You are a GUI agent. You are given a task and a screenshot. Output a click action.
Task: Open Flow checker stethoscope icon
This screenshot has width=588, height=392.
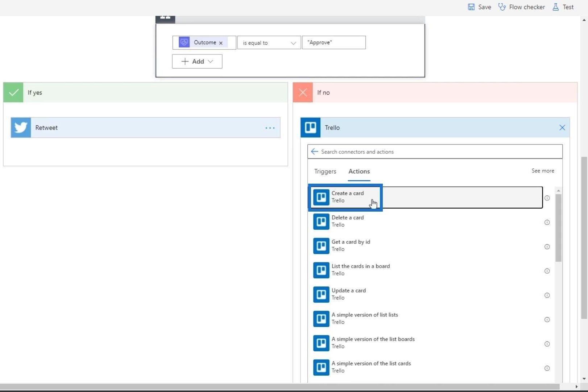[502, 7]
